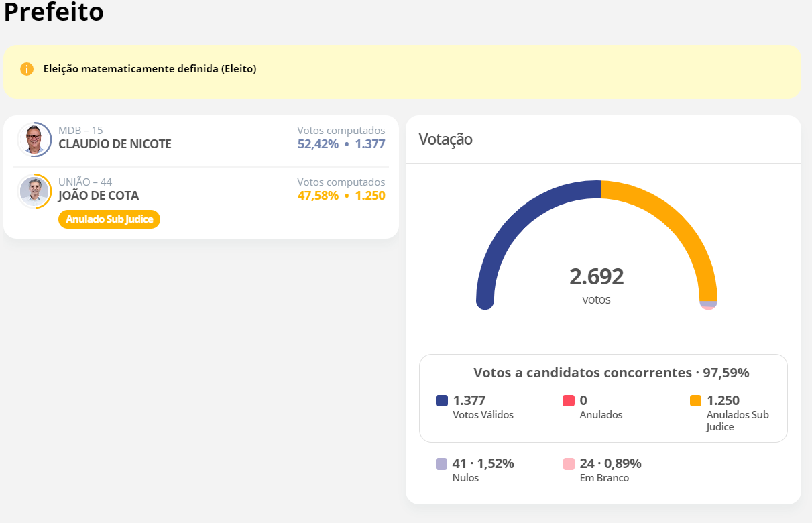
Task: Click the '52,42% • 1.377' vote result
Action: [x=341, y=143]
